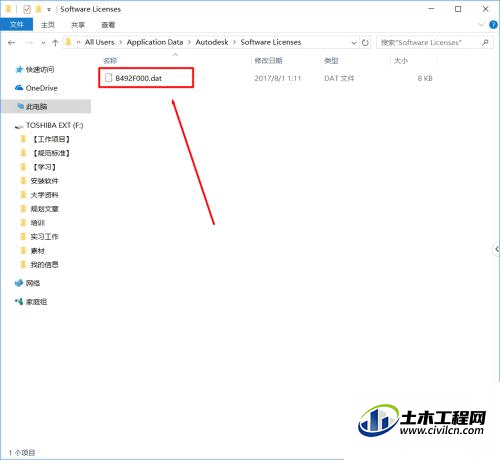Screen dimensions: 500x460
Task: Go back with the left arrow
Action: point(12,42)
